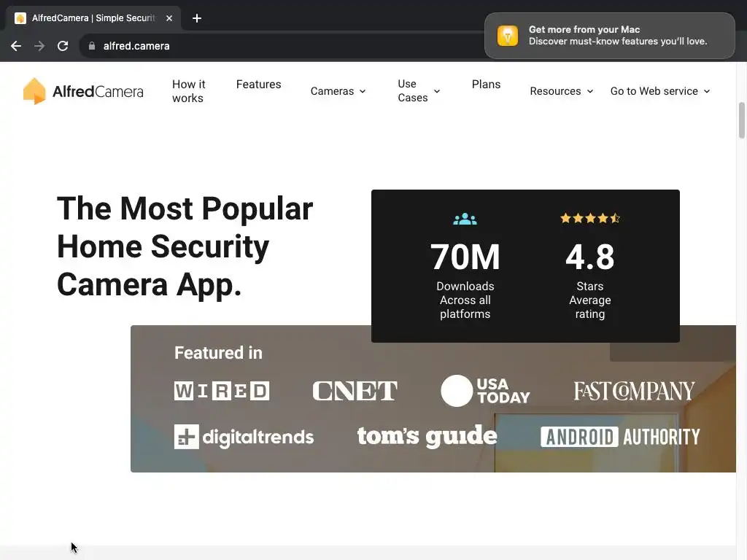Viewport: 747px width, 560px height.
Task: Click the people icon above 70M
Action: pos(465,219)
